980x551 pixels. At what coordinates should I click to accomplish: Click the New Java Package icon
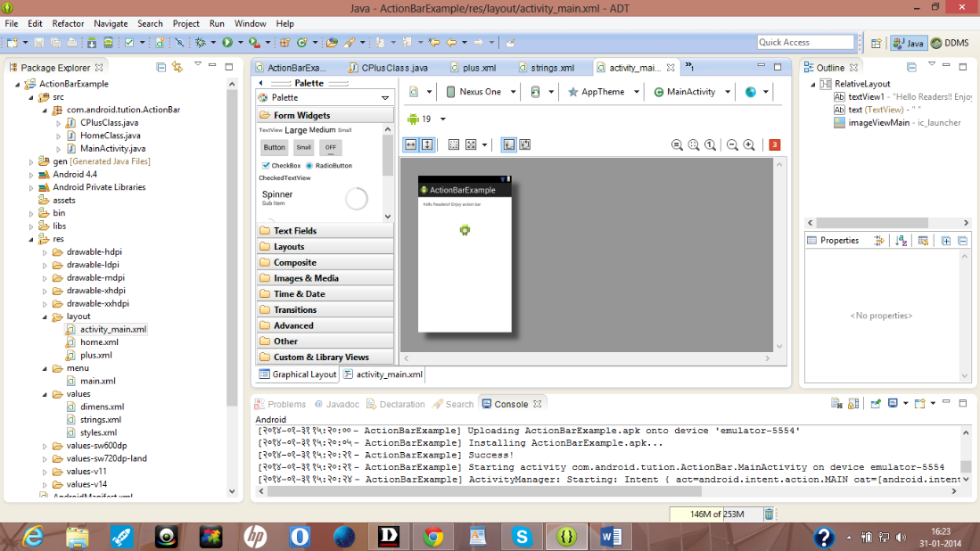pos(285,43)
